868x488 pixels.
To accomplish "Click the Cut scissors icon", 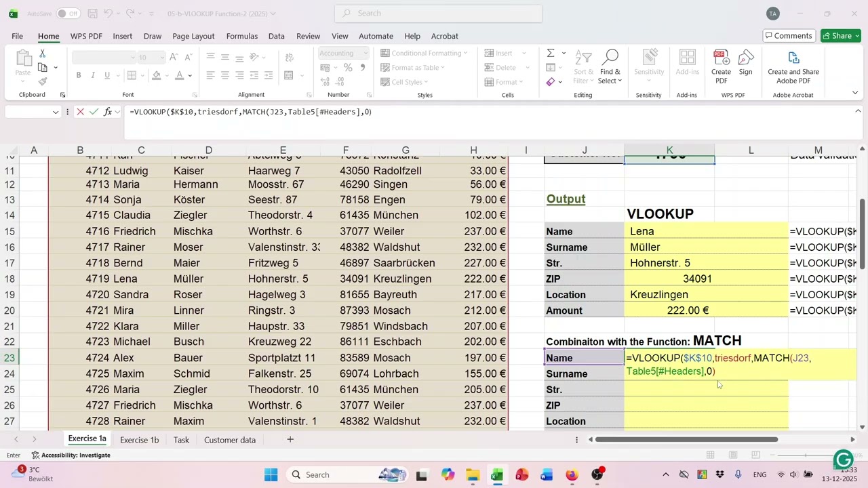I will tap(42, 54).
